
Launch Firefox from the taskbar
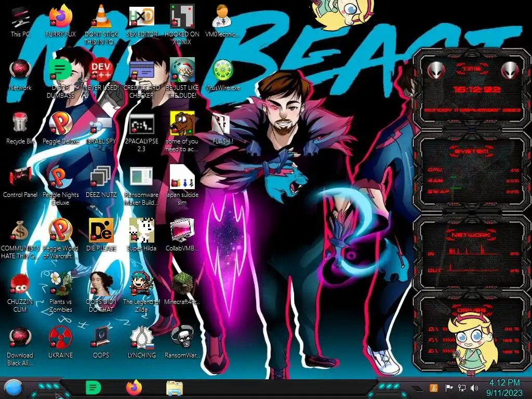tap(134, 388)
